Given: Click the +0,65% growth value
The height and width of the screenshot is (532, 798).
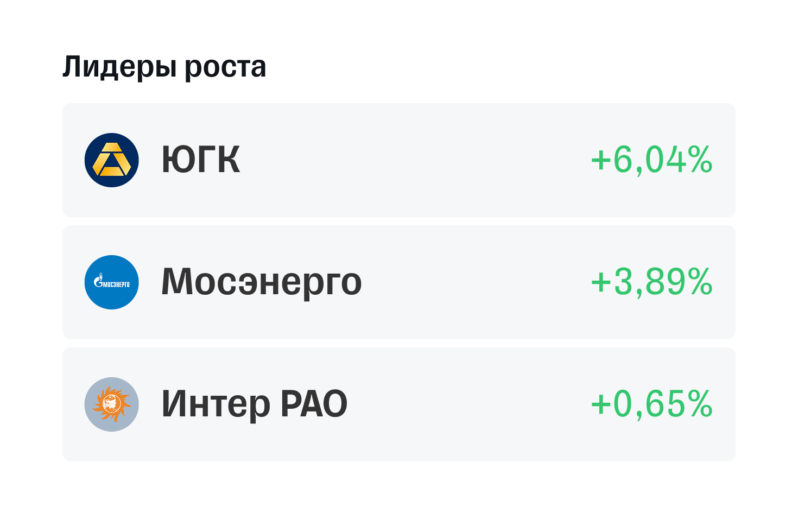Looking at the screenshot, I should click(x=651, y=404).
